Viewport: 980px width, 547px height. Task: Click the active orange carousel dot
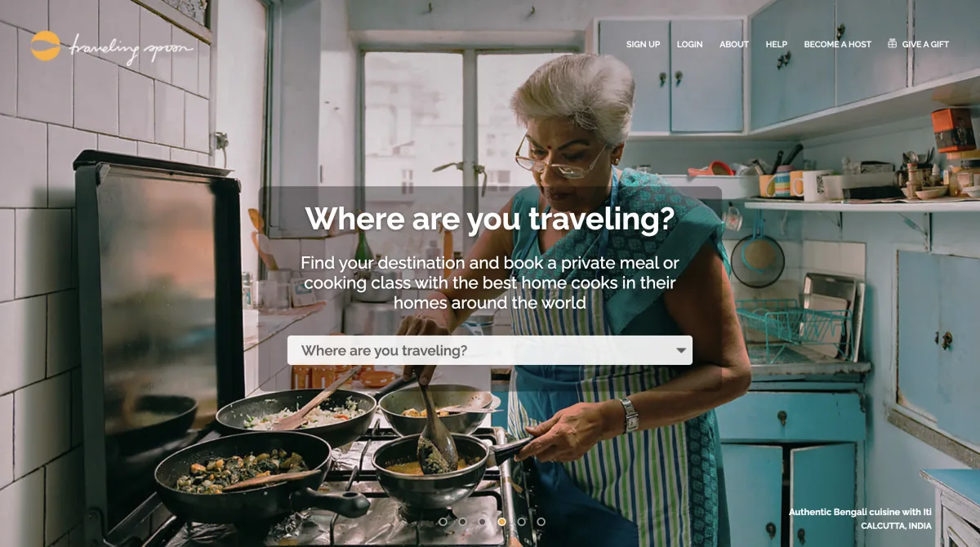(501, 522)
